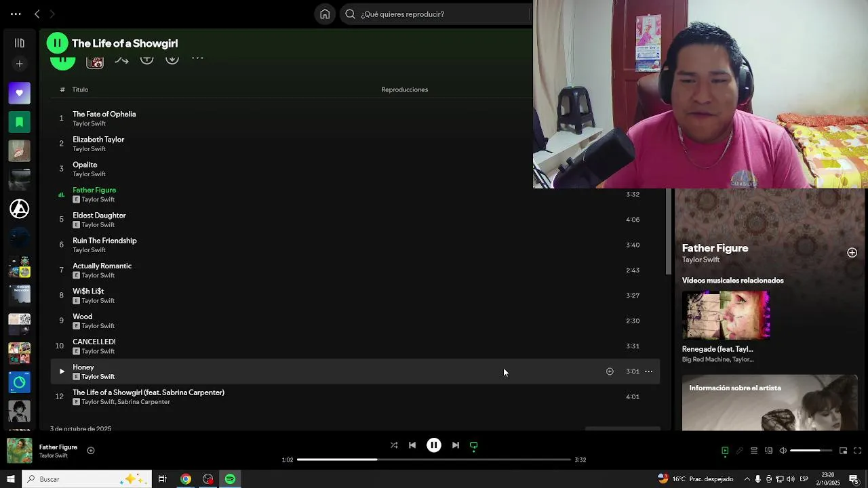This screenshot has width=868, height=488.
Task: Click the Título column header
Action: click(x=81, y=89)
